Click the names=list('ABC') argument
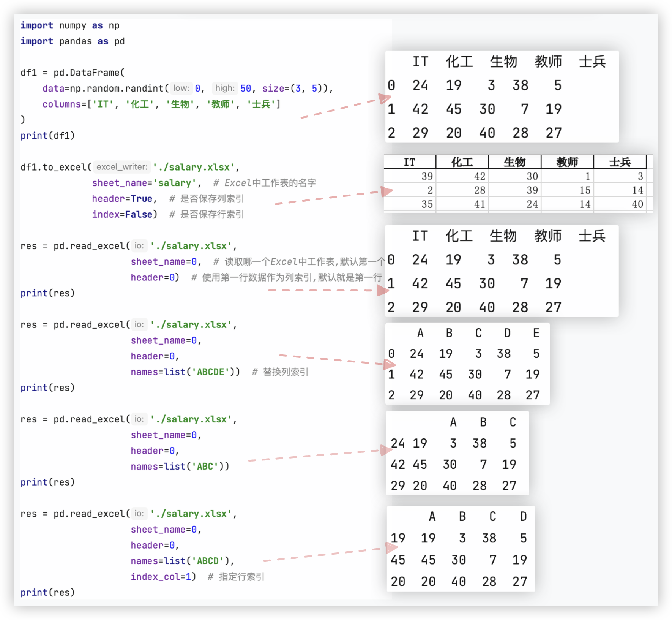 click(x=179, y=466)
